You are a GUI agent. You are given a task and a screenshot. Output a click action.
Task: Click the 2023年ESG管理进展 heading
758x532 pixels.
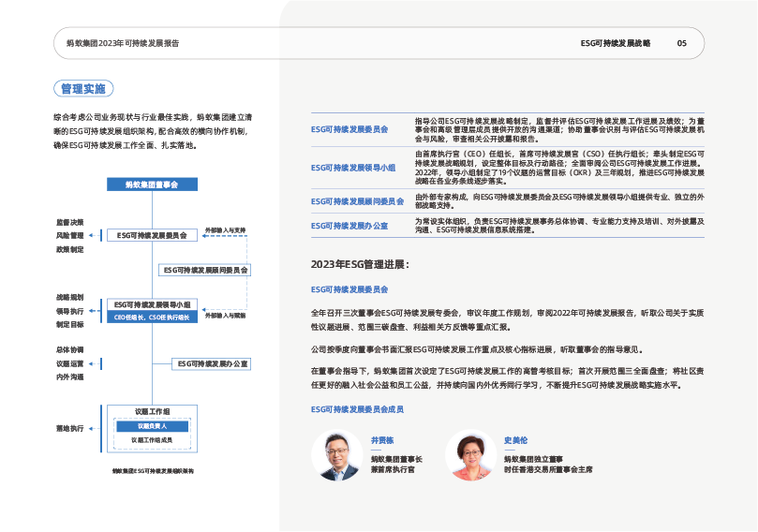click(x=359, y=264)
